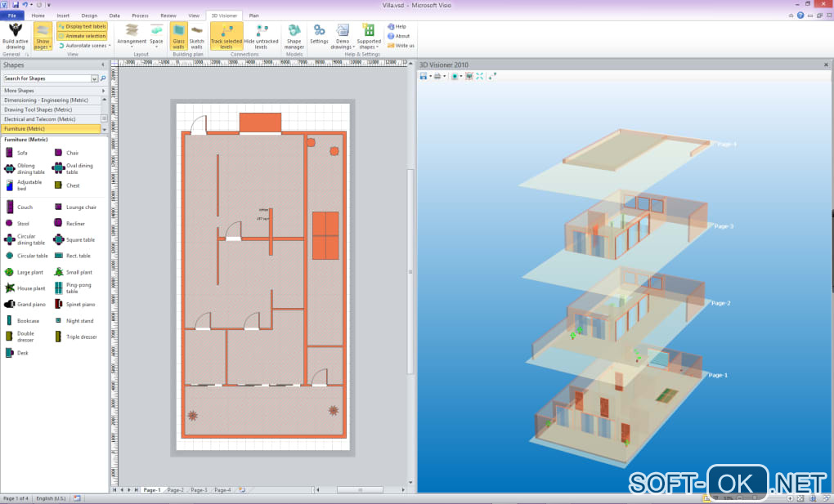Open 3D Visioner Settings
The image size is (834, 504).
click(x=319, y=34)
